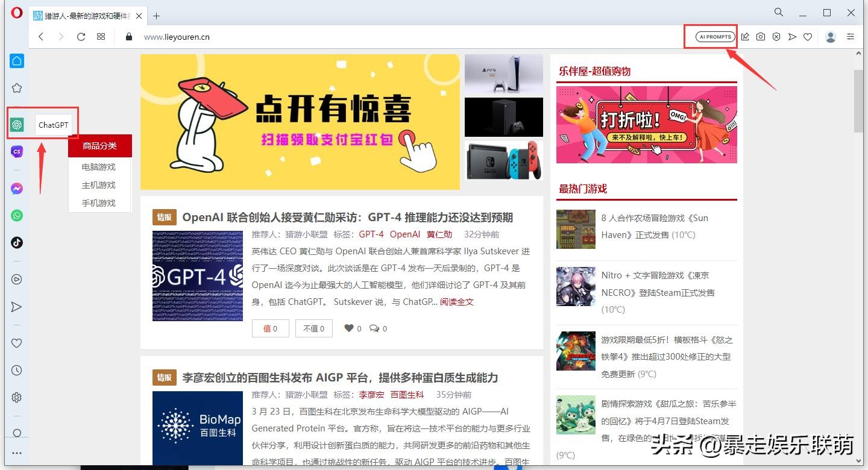Open My Flow from the sidebar

click(16, 307)
